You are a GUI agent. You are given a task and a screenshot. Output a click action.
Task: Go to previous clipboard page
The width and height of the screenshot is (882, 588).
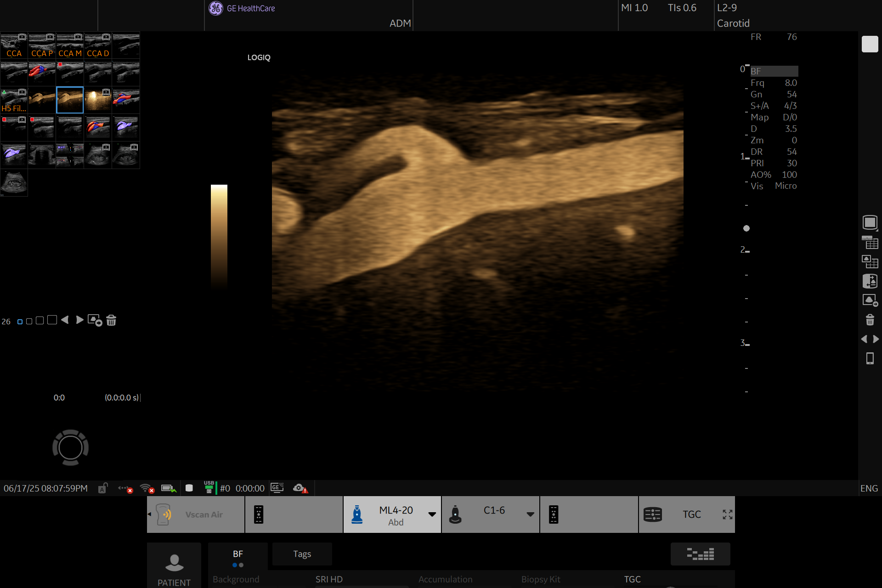[x=65, y=320]
